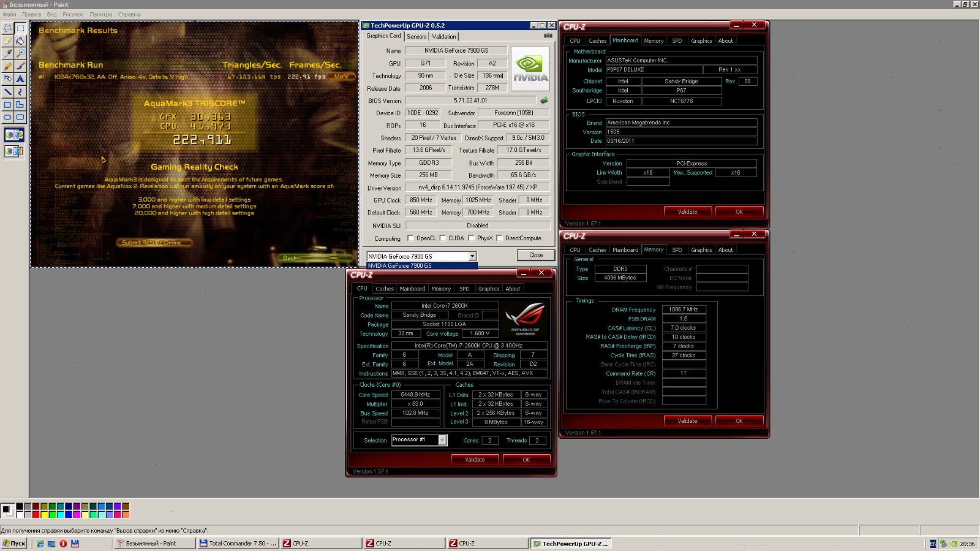Open the Палитра menu in Paint
This screenshot has height=551, width=980.
[101, 14]
